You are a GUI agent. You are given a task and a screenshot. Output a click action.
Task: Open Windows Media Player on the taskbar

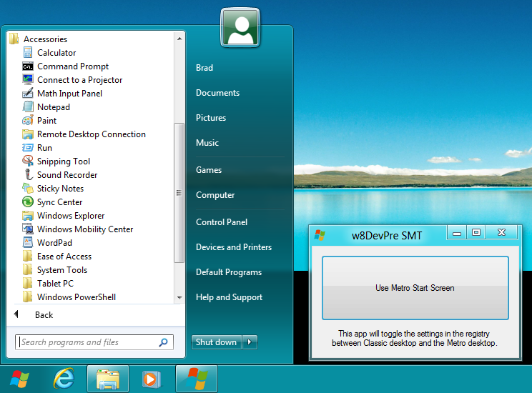click(x=152, y=379)
